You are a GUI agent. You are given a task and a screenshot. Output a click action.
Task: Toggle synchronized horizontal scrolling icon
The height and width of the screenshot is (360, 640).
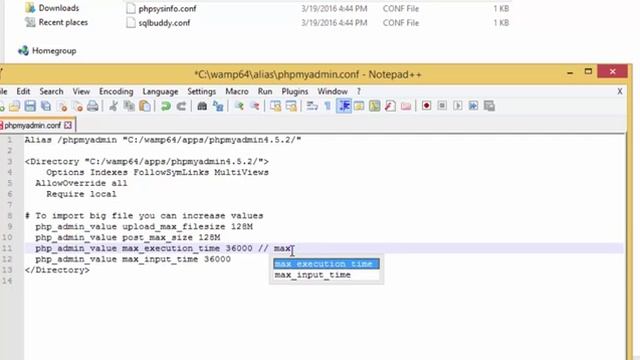pos(291,107)
